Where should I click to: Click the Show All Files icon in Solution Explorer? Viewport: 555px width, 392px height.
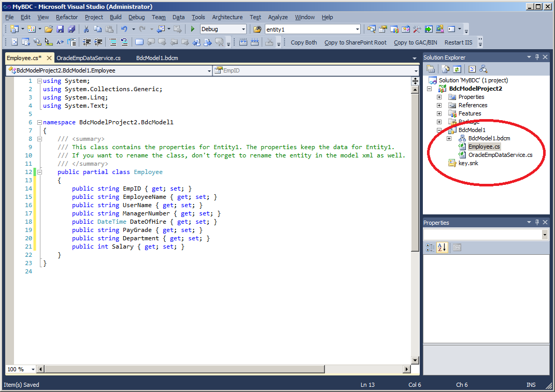click(x=445, y=68)
